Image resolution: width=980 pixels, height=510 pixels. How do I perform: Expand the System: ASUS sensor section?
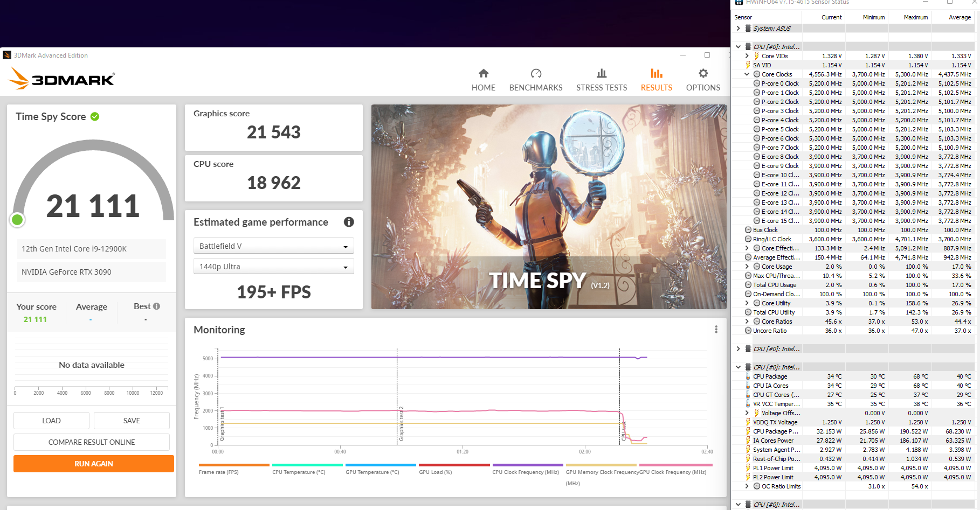click(739, 29)
